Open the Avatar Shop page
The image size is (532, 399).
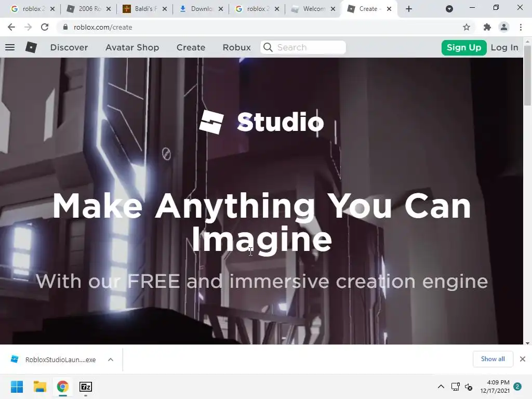pos(132,47)
